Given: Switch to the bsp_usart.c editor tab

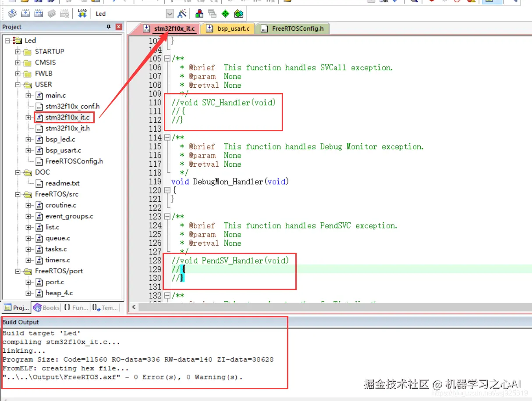Looking at the screenshot, I should pos(229,29).
